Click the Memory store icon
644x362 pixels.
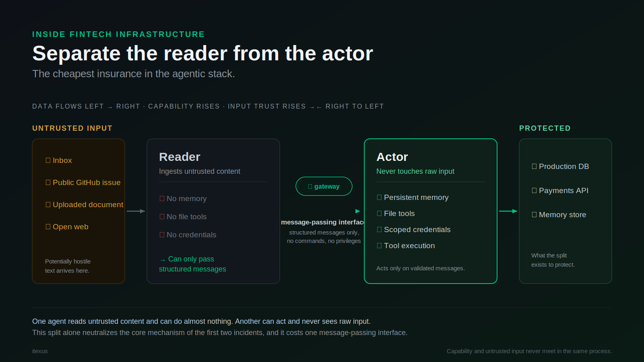pyautogui.click(x=535, y=215)
